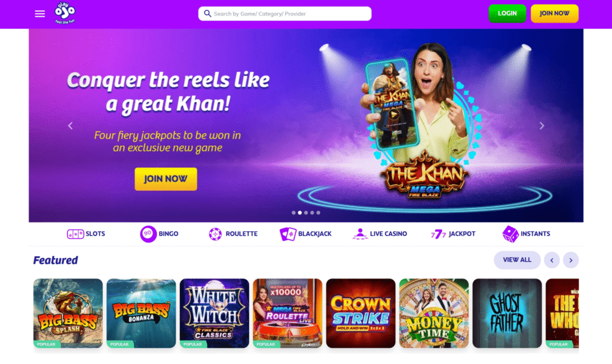Viewport: 612px width, 364px height.
Task: Select the first banner pagination dot
Action: tap(293, 213)
